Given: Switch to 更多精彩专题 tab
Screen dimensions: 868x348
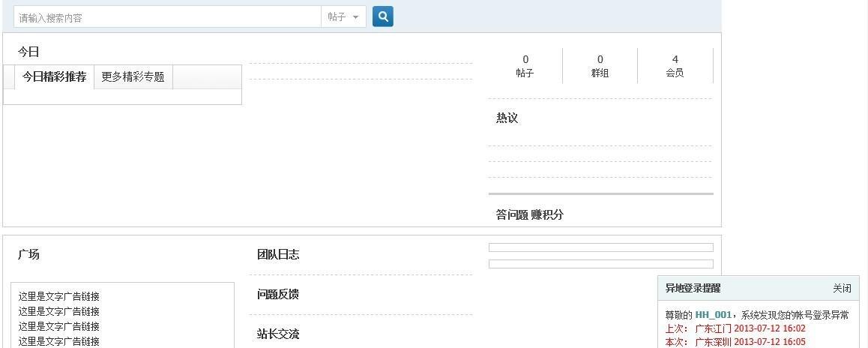Looking at the screenshot, I should pos(133,77).
